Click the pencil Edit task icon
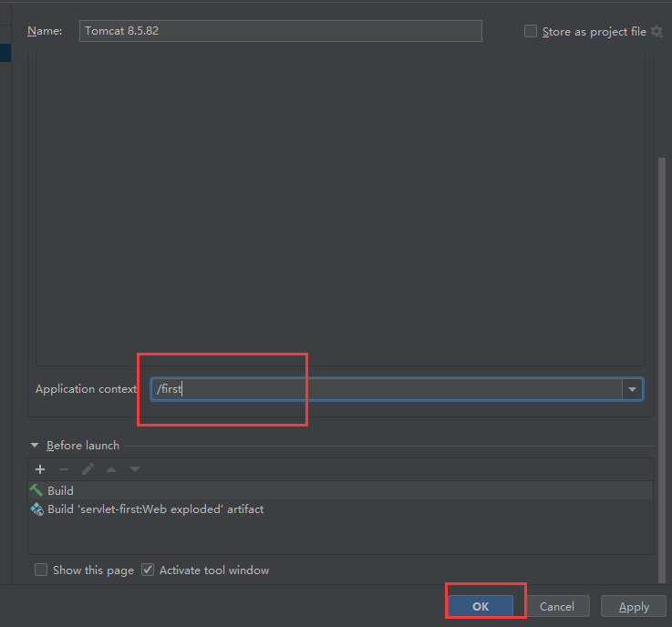Image resolution: width=672 pixels, height=627 pixels. tap(88, 469)
